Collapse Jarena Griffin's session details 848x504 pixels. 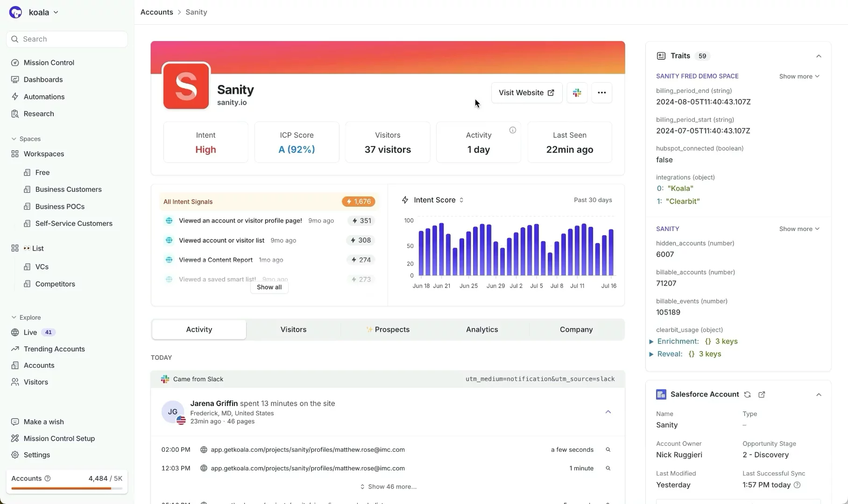point(608,412)
